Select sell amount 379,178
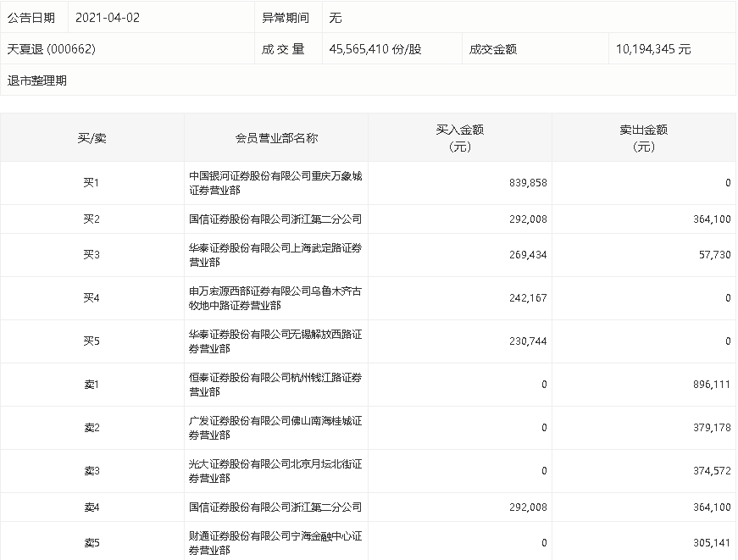 point(712,428)
